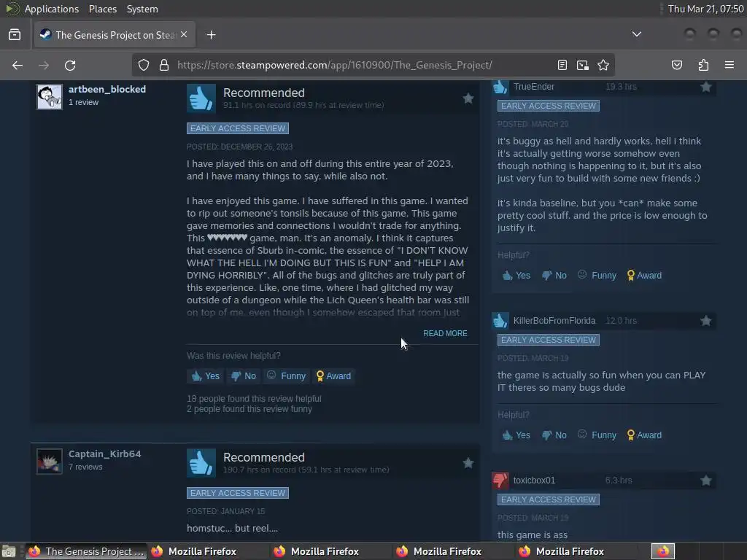List all tabs dropdown arrow
Screen dimensions: 747x560
[636, 34]
